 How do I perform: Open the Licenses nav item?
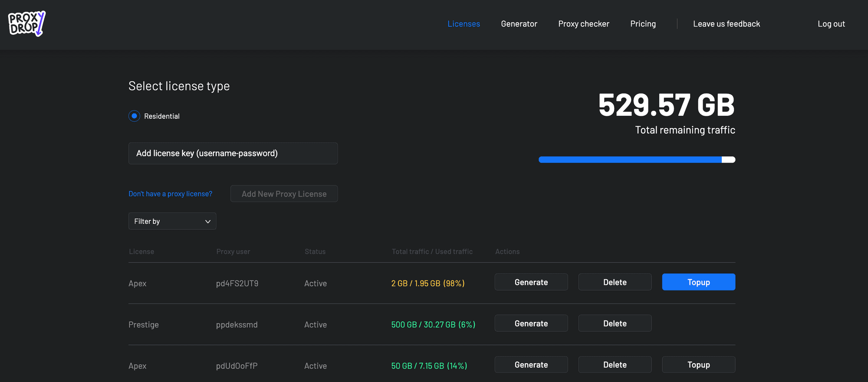coord(464,24)
